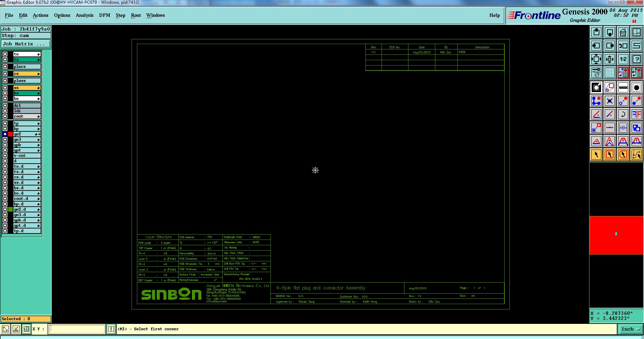This screenshot has height=339, width=644.
Task: Select the gpt layer name
Action: click(x=27, y=150)
